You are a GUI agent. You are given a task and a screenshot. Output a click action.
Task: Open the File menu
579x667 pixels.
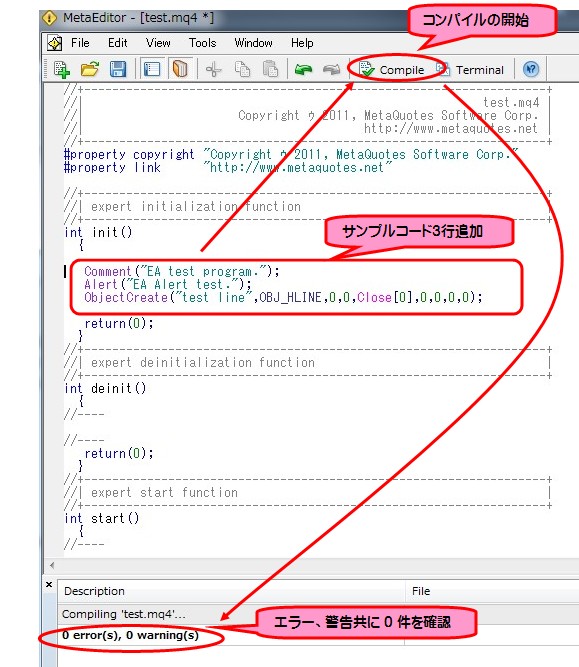click(x=80, y=43)
